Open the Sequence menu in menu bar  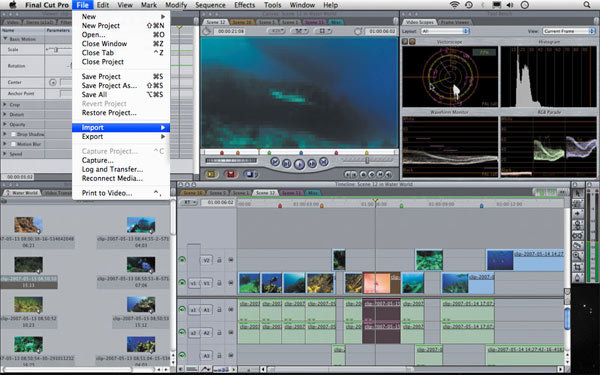[x=210, y=5]
